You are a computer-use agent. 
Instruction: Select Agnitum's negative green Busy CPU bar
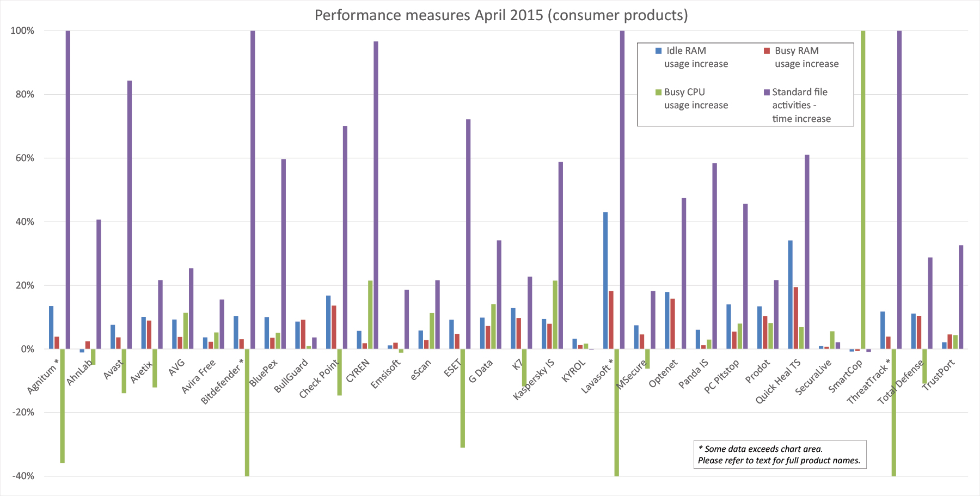(x=62, y=406)
